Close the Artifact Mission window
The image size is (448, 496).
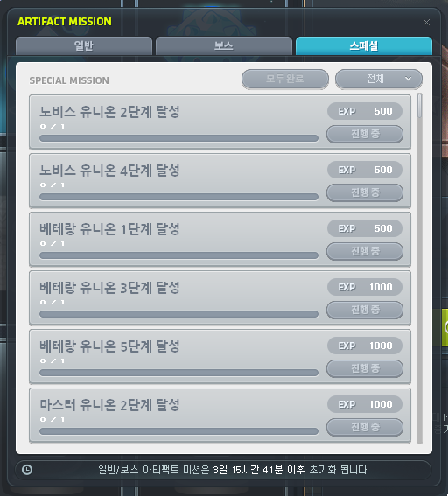click(x=426, y=23)
